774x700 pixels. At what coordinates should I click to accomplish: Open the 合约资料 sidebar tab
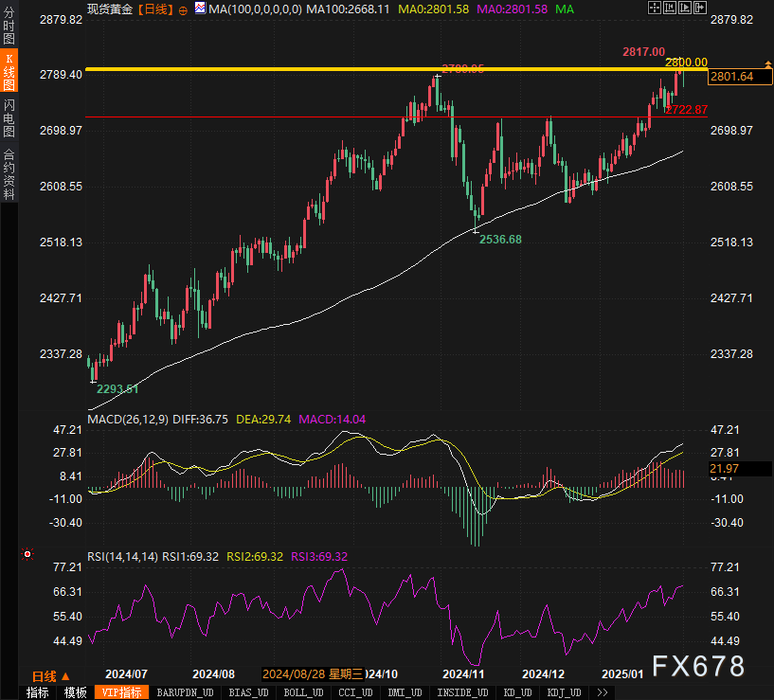[x=9, y=173]
